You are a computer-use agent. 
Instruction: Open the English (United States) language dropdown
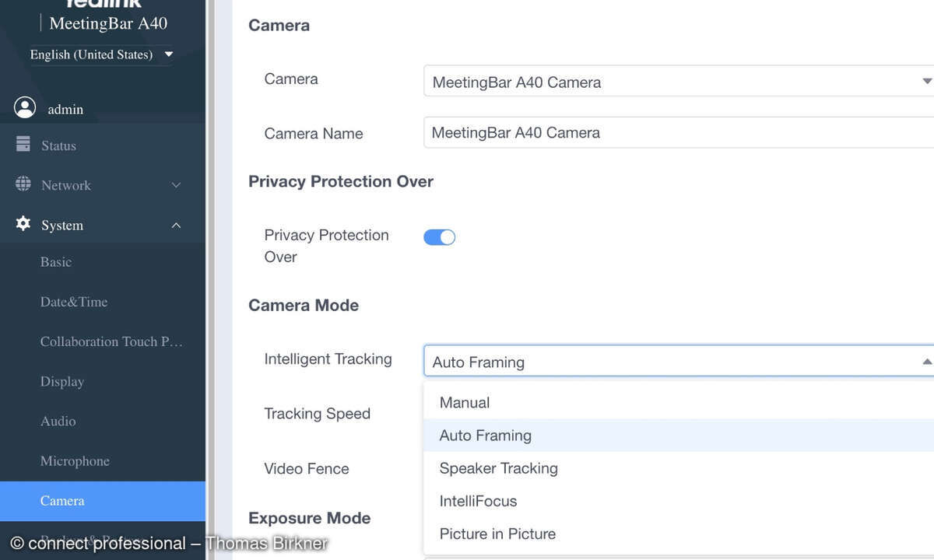tap(101, 54)
